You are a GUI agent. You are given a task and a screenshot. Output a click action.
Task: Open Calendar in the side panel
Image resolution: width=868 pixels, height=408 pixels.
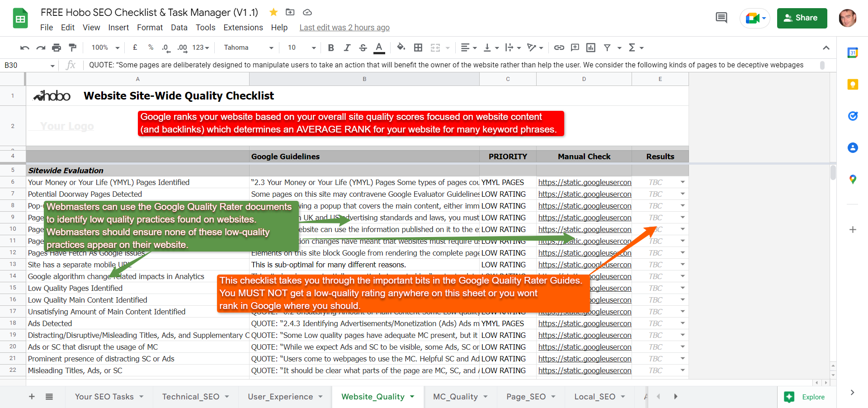point(853,52)
